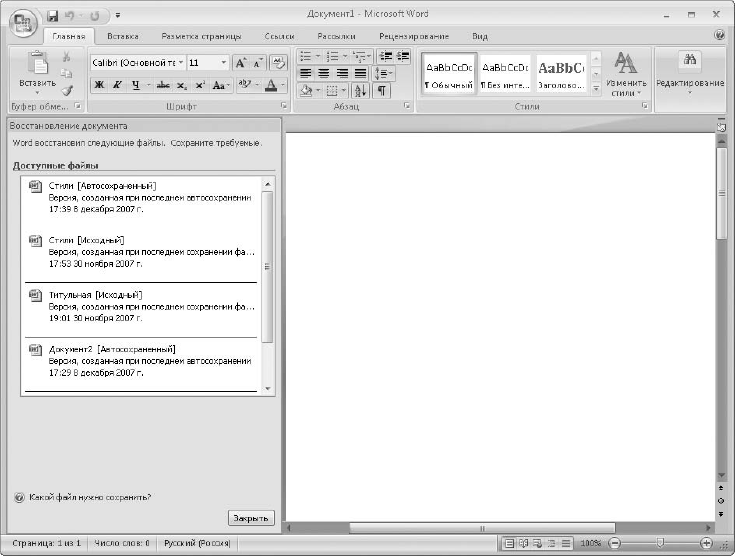Expand the styles gallery More arrow
This screenshot has height=557, width=736.
point(596,88)
